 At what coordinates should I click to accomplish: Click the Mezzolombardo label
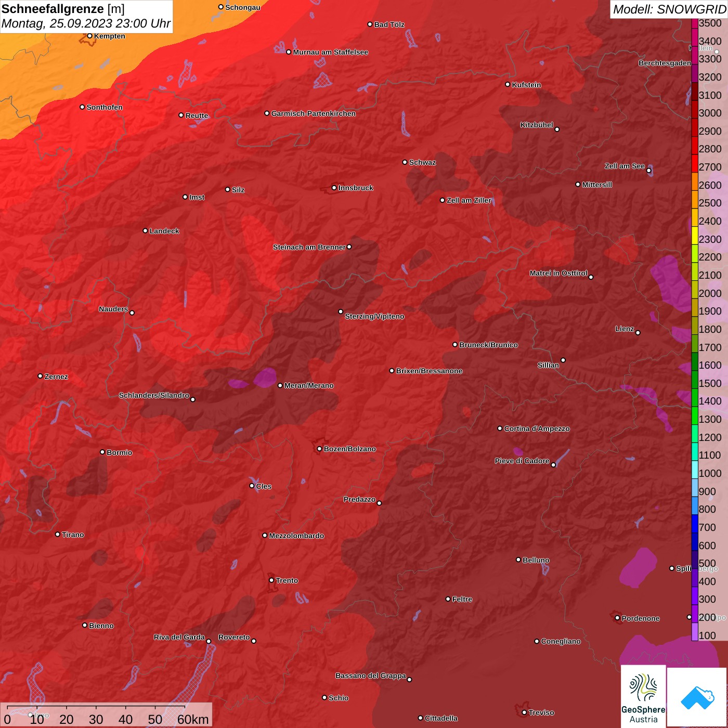(x=296, y=536)
